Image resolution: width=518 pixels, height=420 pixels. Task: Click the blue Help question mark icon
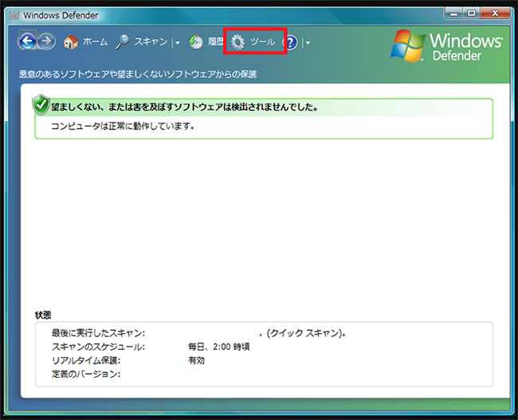(x=291, y=42)
